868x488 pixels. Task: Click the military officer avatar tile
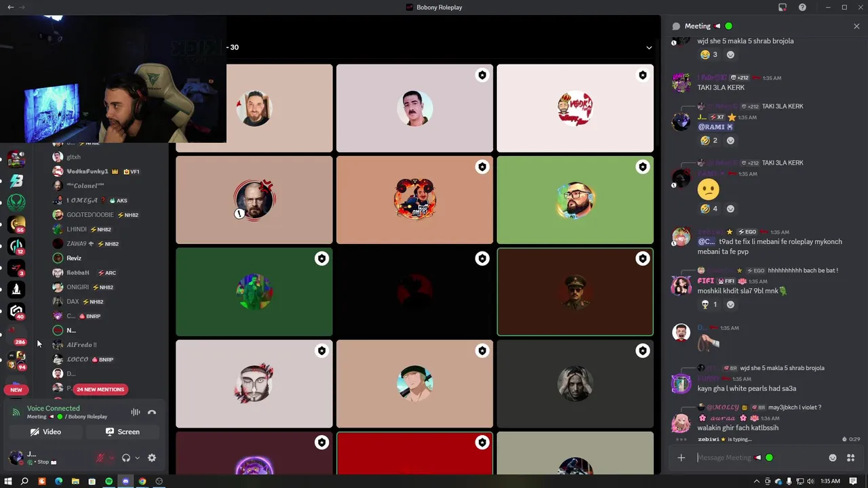coord(575,292)
